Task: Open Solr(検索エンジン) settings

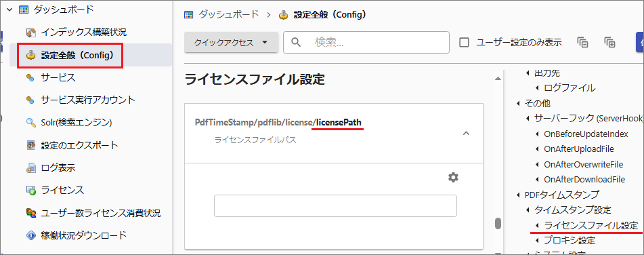Action: point(77,122)
